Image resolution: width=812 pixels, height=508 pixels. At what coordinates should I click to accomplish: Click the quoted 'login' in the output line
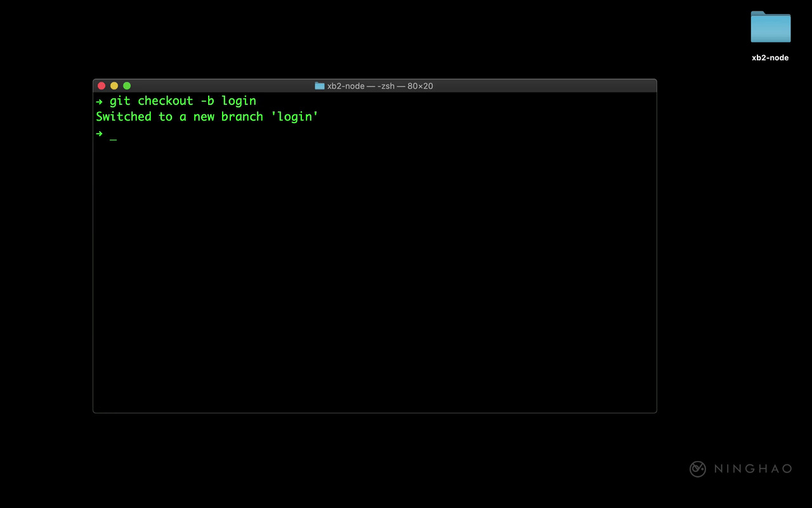[294, 117]
